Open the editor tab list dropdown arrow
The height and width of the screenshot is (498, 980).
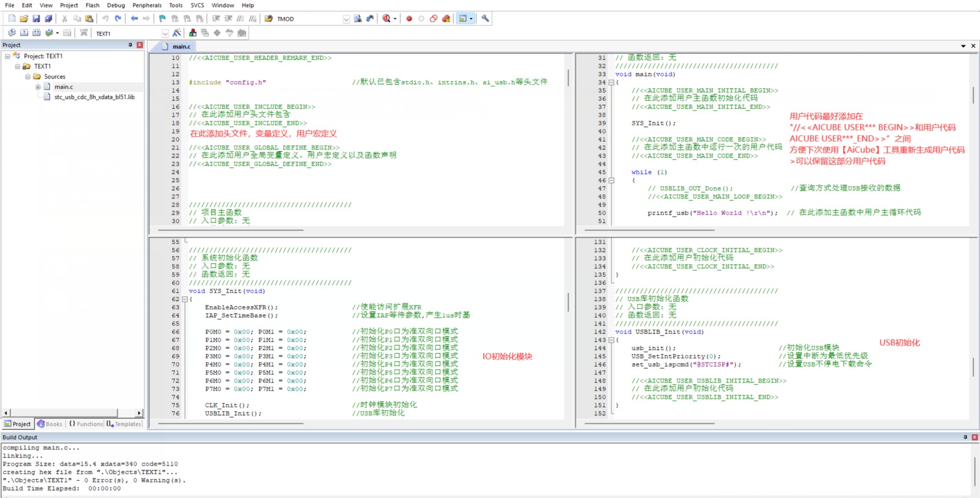[x=964, y=46]
